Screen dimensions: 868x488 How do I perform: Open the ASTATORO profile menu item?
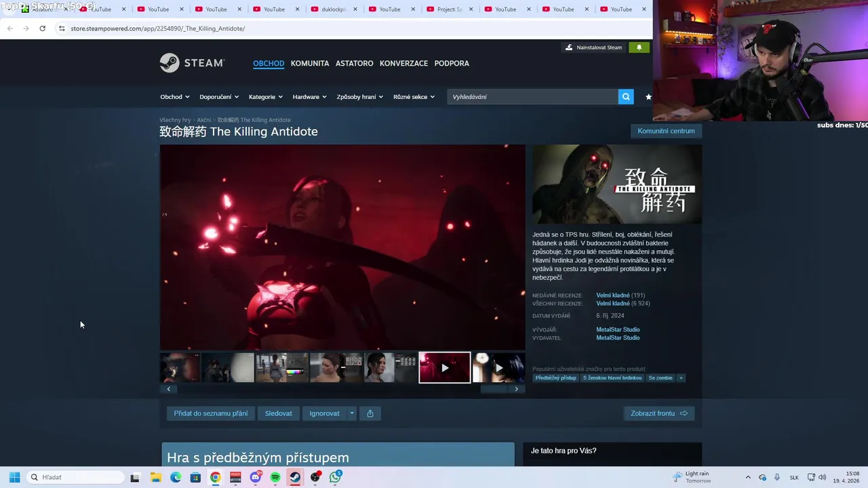click(355, 63)
